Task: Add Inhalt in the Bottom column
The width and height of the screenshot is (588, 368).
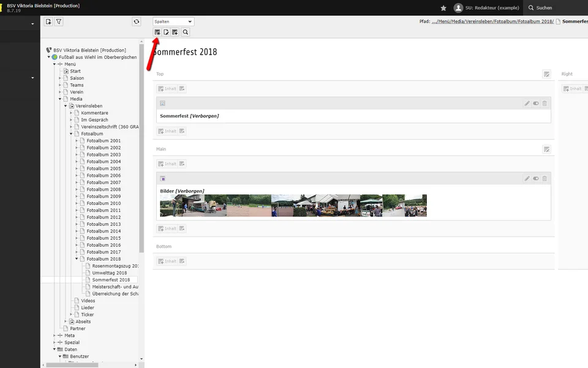Action: coord(167,261)
